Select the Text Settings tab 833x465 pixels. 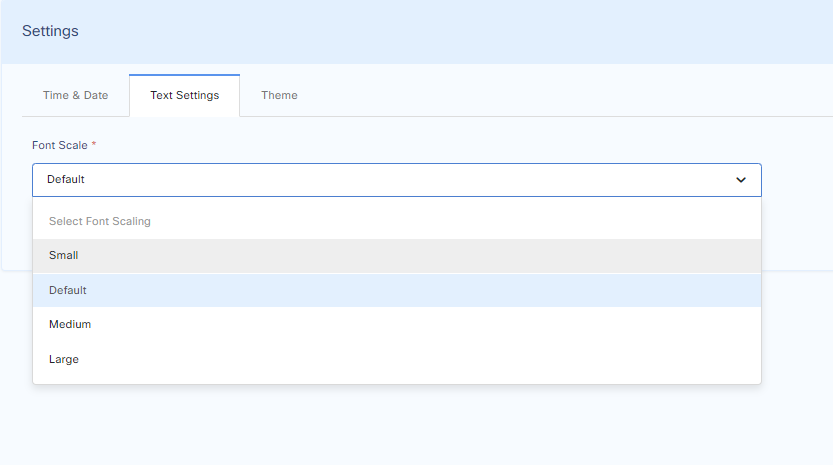[184, 95]
